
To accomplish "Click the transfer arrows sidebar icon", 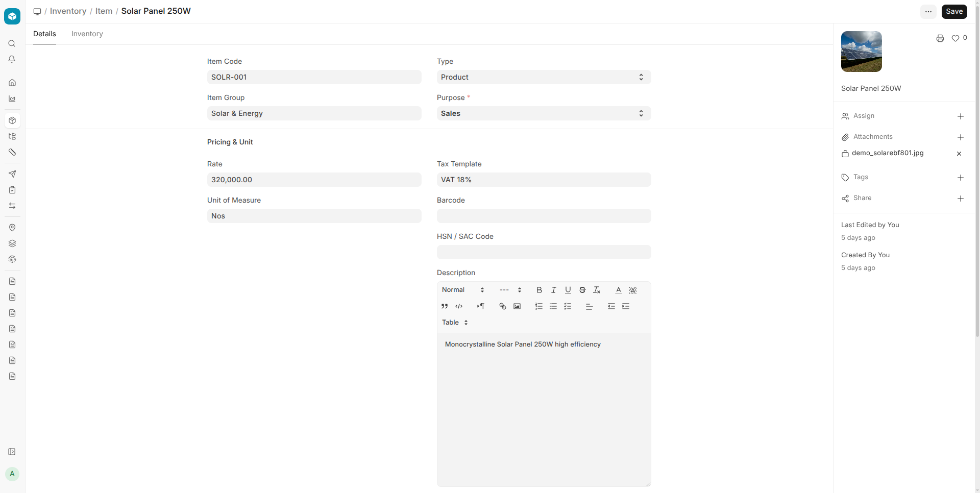I will coord(12,206).
